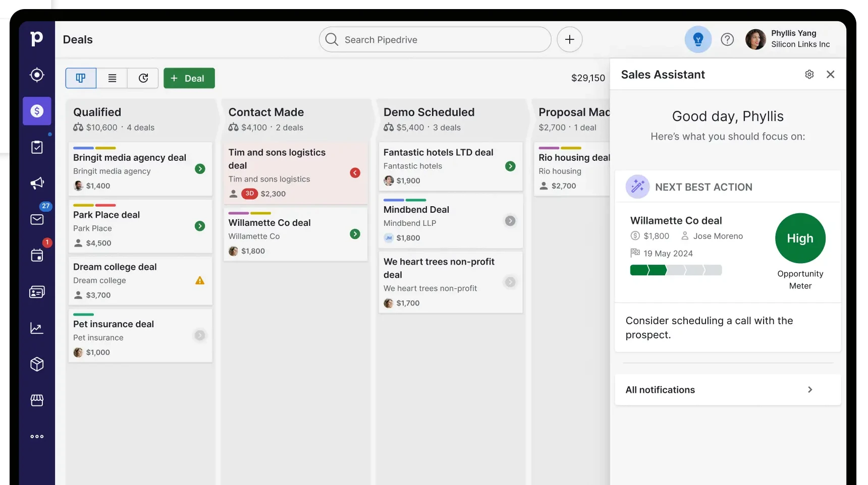Expand All notifications chevron
The width and height of the screenshot is (868, 485).
(809, 390)
